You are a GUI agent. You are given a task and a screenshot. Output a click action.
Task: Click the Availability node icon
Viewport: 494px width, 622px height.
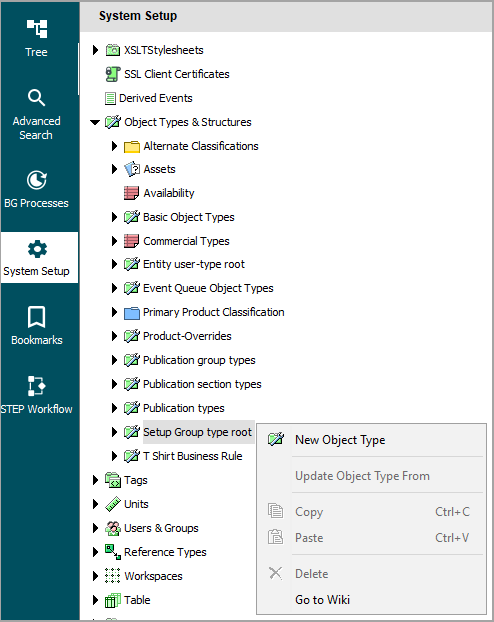[131, 193]
